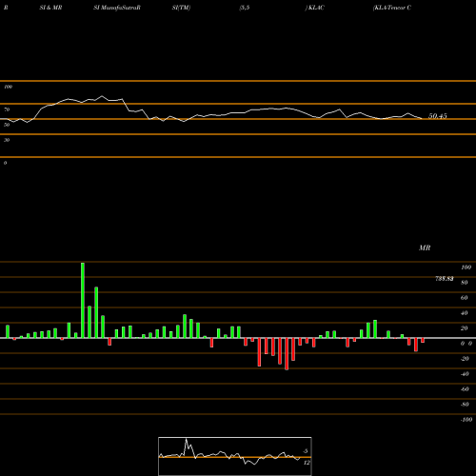Open the mini overview chart thumbnail
476x476 pixels.
[235, 456]
